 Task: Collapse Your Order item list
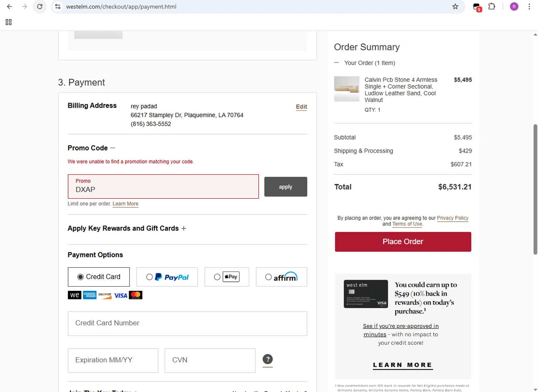(336, 63)
